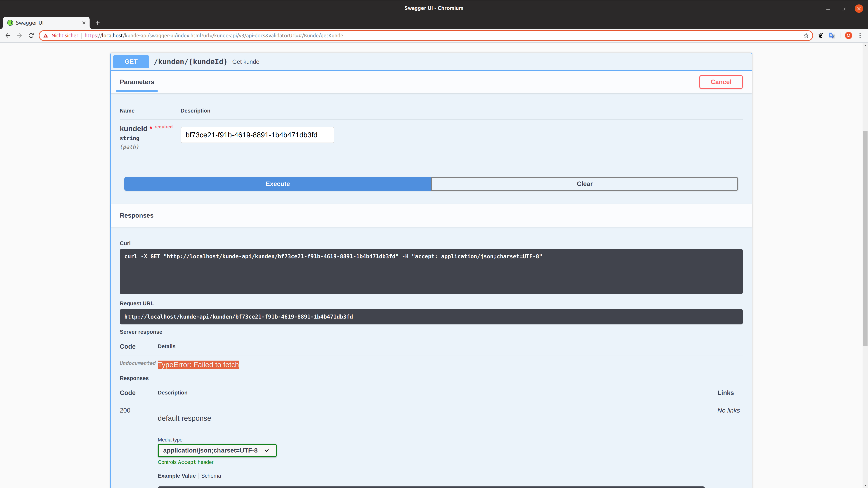This screenshot has width=868, height=488.
Task: Click the address bar URL
Action: 214,35
